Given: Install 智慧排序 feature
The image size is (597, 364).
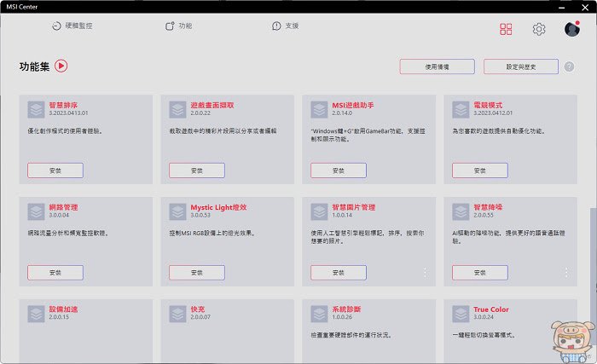Looking at the screenshot, I should pyautogui.click(x=55, y=170).
